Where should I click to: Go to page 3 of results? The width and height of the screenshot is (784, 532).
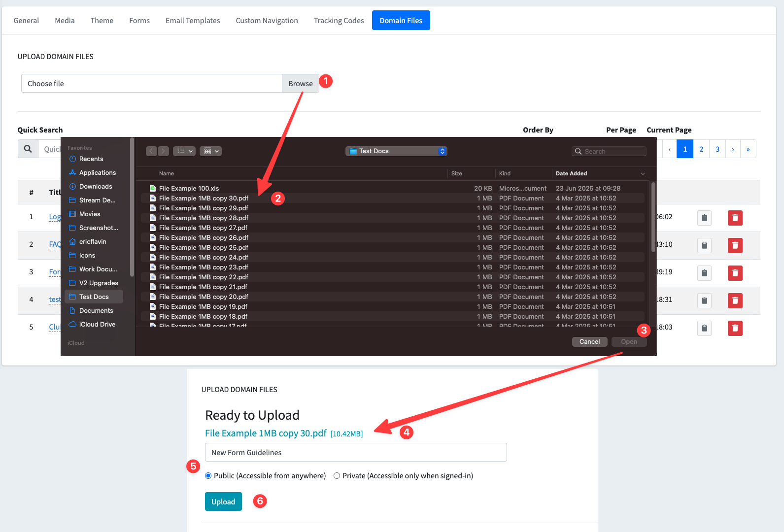(x=717, y=149)
